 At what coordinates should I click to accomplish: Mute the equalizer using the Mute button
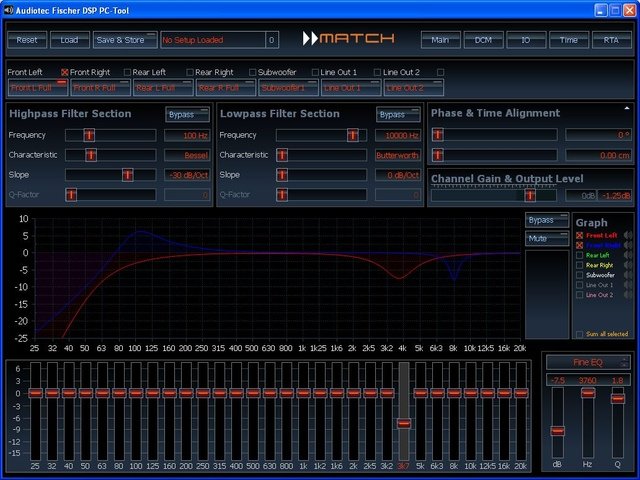pyautogui.click(x=545, y=239)
